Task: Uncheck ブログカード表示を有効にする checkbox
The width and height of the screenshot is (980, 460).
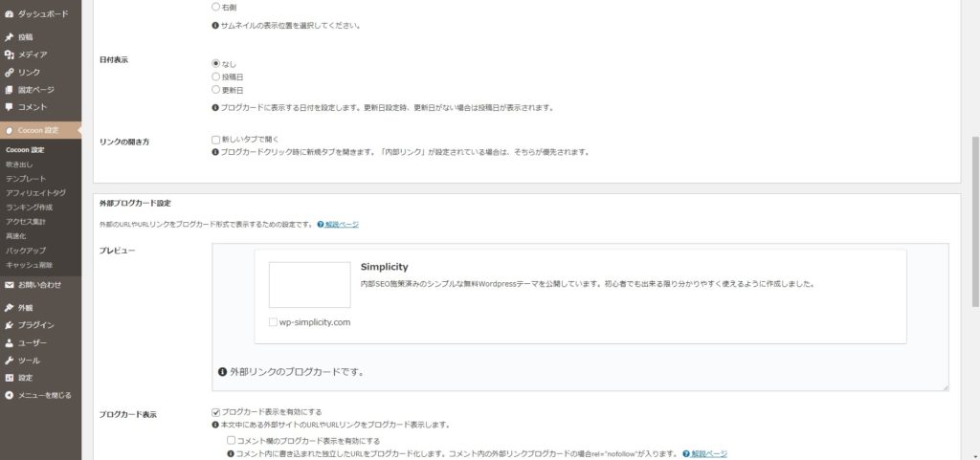Action: click(x=215, y=412)
